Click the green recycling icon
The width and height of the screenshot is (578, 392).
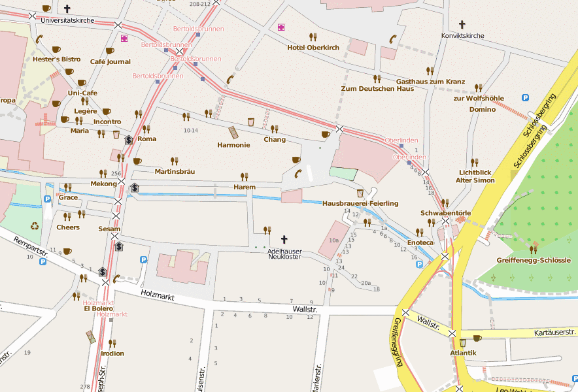click(x=35, y=225)
